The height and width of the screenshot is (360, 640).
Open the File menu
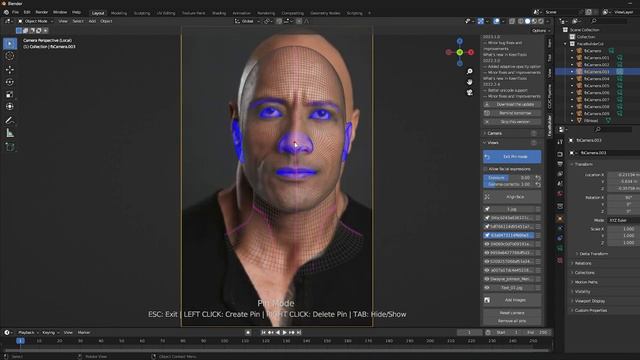(x=15, y=12)
